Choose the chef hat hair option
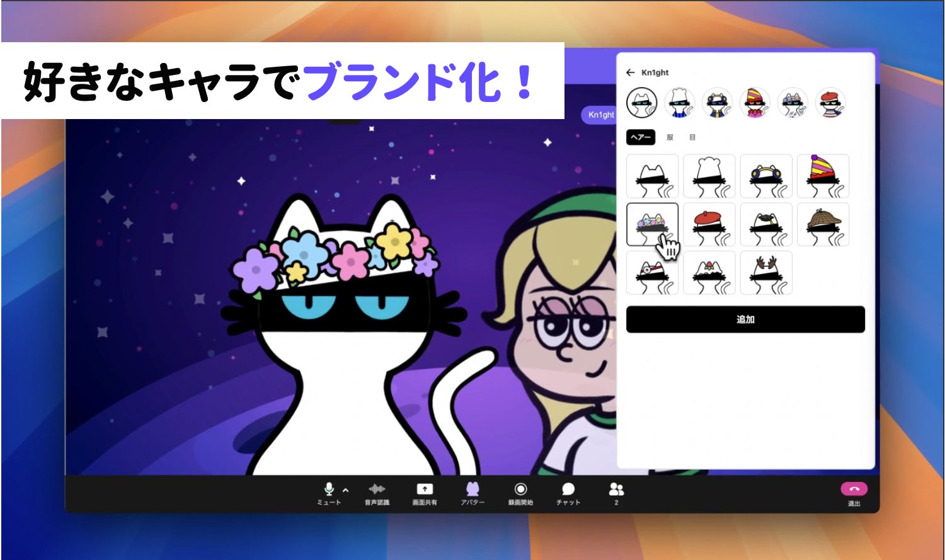The image size is (945, 560). [709, 176]
